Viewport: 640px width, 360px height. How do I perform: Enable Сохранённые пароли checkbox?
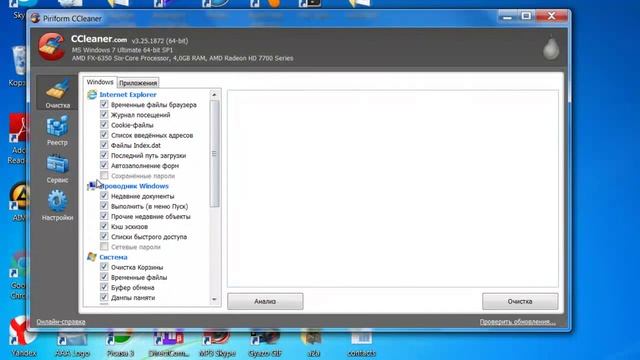click(x=104, y=176)
